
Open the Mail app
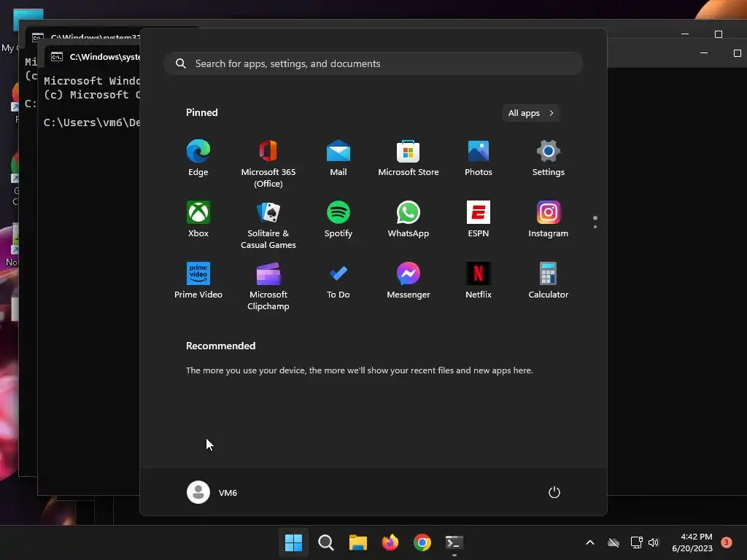pos(338,158)
